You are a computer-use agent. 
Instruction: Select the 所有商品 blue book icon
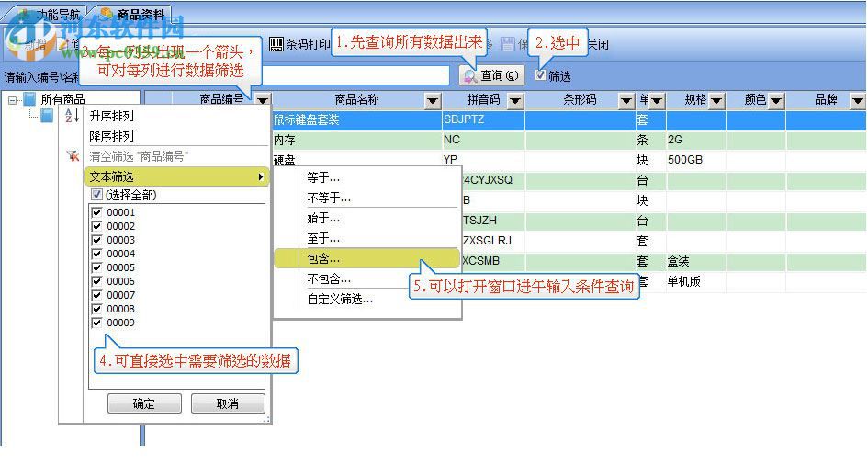pyautogui.click(x=29, y=99)
